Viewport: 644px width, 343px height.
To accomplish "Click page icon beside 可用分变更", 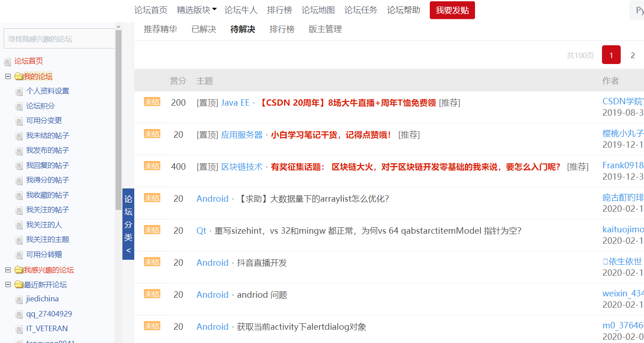I will coord(19,121).
